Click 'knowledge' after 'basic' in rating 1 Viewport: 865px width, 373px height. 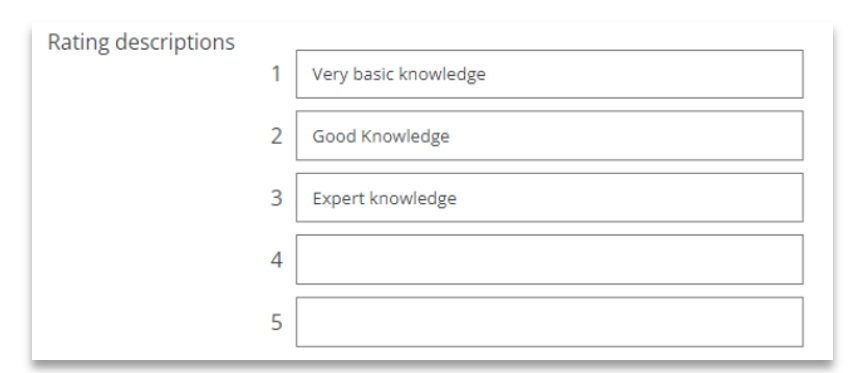[442, 74]
